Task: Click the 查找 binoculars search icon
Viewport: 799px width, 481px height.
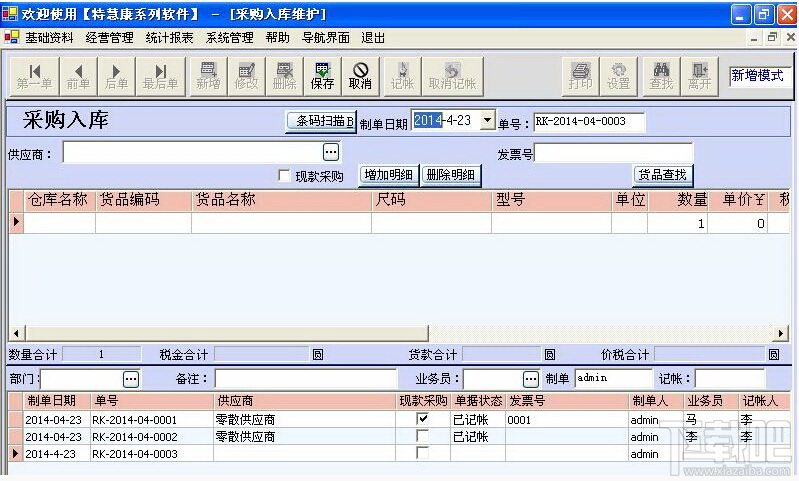Action: tap(661, 76)
